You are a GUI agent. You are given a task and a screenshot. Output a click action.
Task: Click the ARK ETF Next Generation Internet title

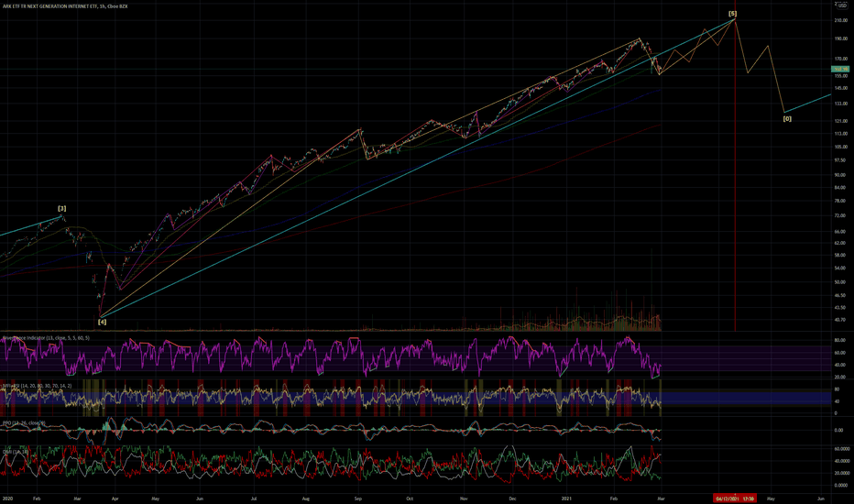[x=65, y=6]
